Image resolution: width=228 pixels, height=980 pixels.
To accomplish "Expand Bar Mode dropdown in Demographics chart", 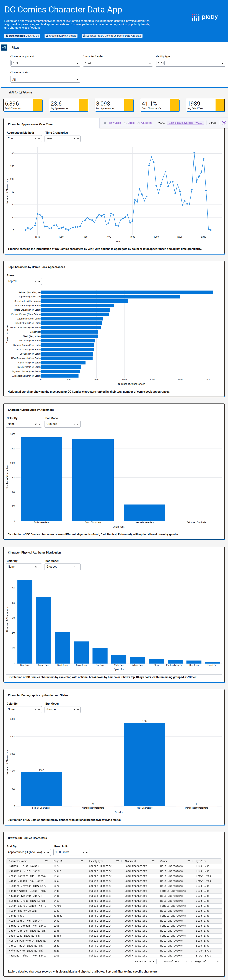I will [78, 709].
